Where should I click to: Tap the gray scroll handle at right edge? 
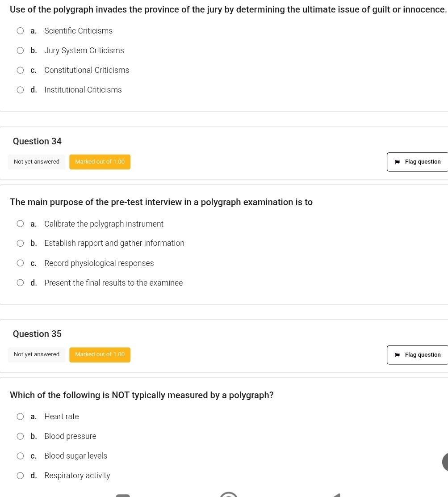[x=445, y=462]
